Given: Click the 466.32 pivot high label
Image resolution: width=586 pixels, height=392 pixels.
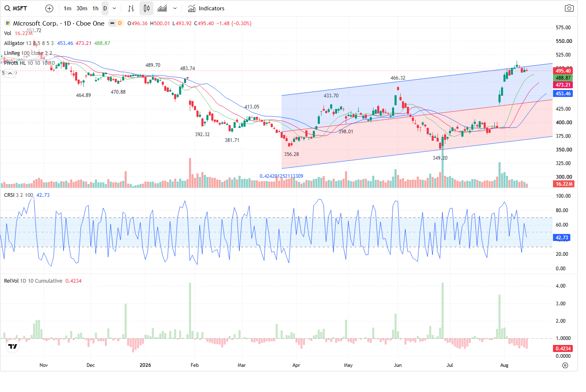Looking at the screenshot, I should click(x=398, y=78).
